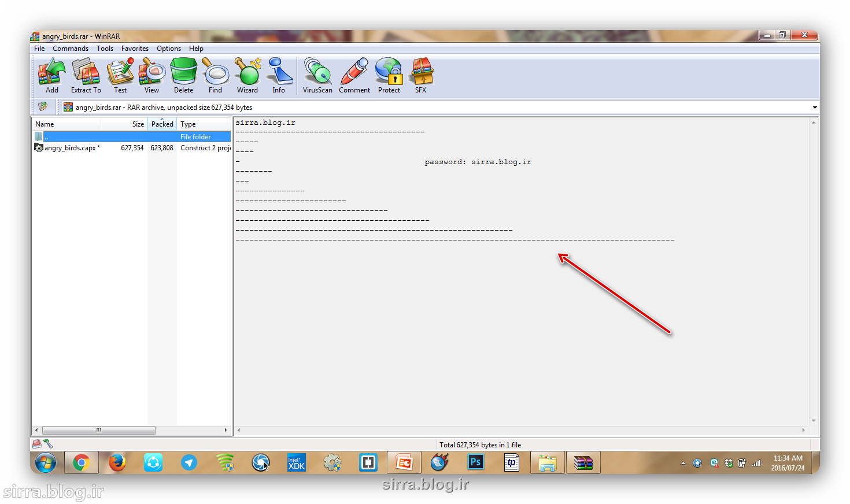
Task: Click WinRAR taskbar button
Action: click(x=583, y=463)
